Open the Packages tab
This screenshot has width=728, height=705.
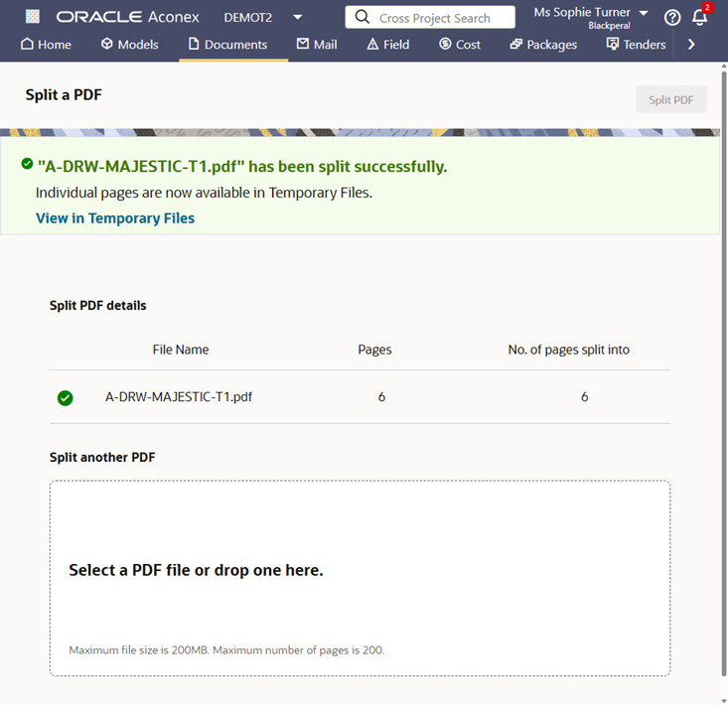tap(543, 45)
